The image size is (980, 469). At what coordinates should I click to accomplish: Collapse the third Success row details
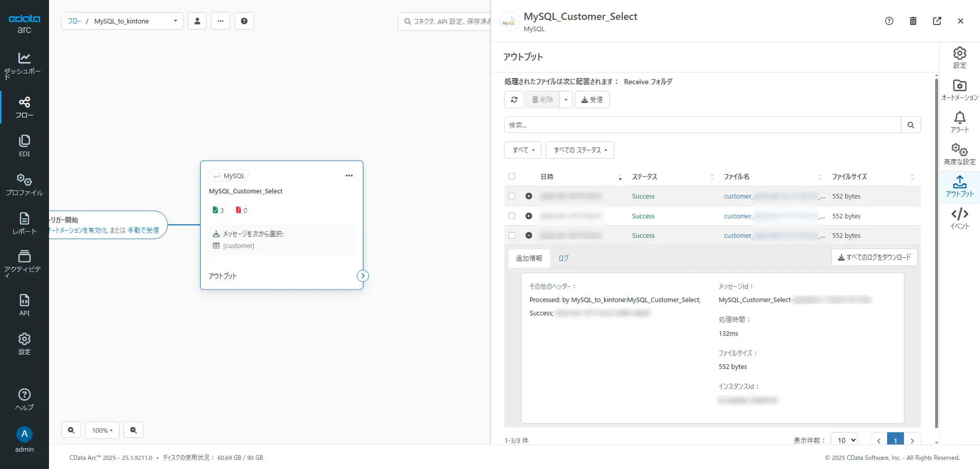(529, 235)
